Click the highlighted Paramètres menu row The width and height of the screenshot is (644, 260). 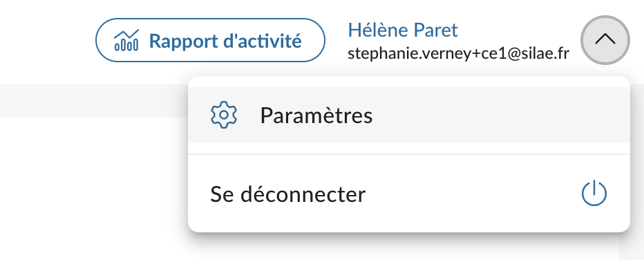point(408,115)
